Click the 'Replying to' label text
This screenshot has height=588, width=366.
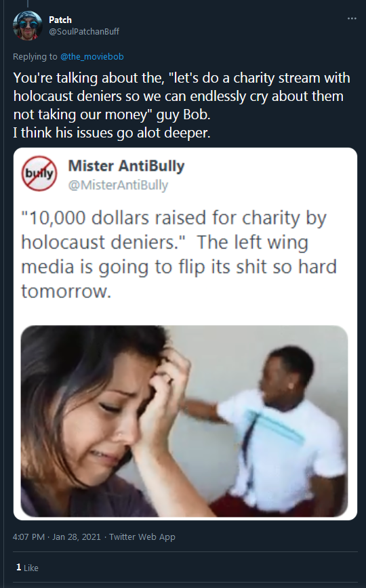pyautogui.click(x=35, y=57)
